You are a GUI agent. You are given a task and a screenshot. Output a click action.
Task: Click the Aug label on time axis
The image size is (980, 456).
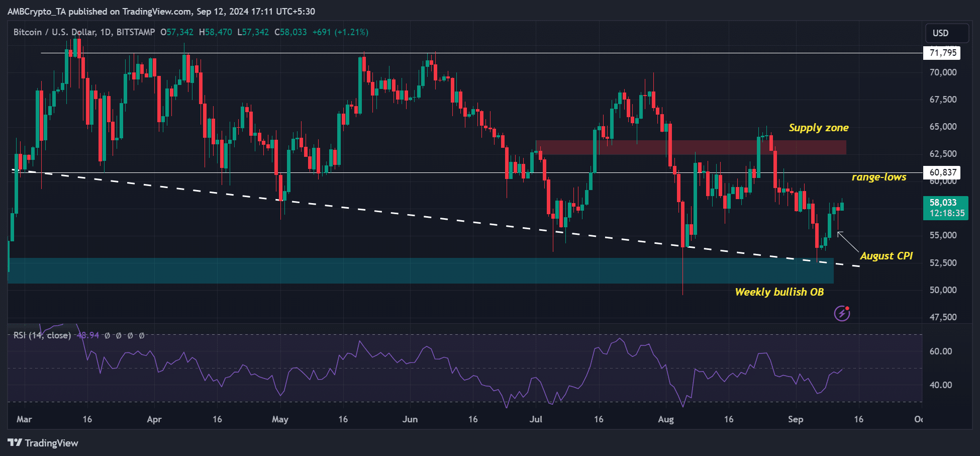tap(666, 419)
